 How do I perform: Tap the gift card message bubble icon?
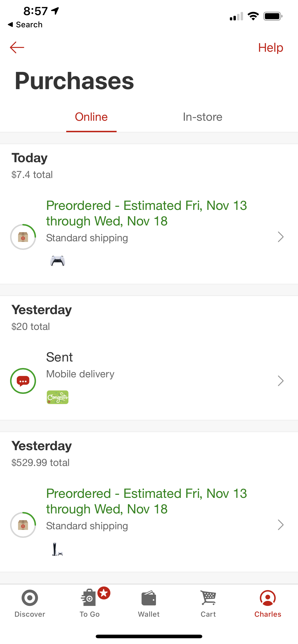point(23,381)
